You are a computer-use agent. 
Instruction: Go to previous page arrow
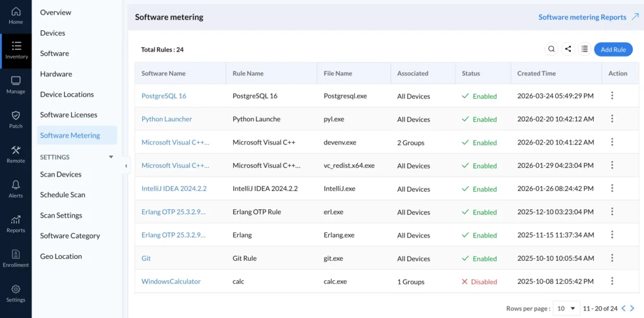[623, 308]
